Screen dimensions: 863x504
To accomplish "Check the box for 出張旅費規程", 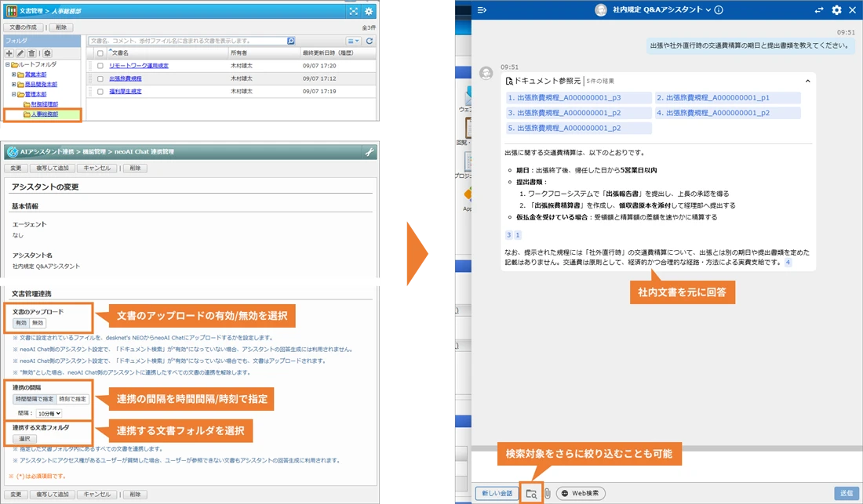I will click(x=100, y=78).
